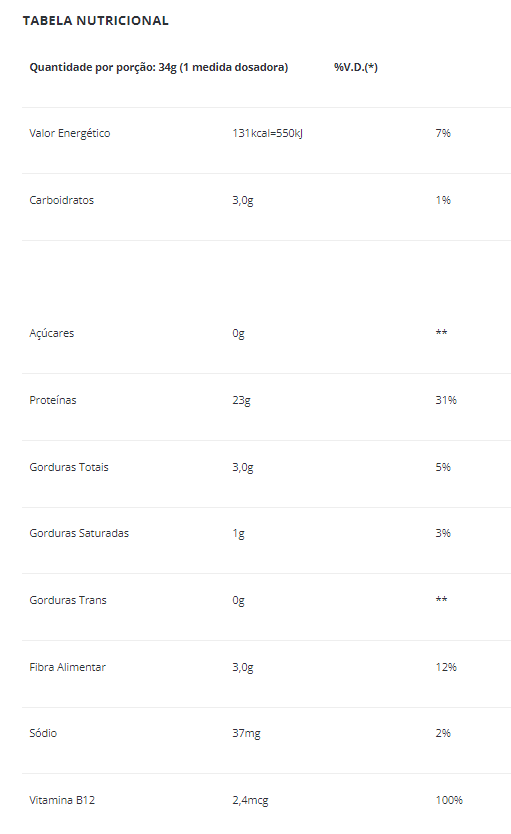This screenshot has height=834, width=511.
Task: Select the Gorduras Trans label
Action: 68,600
